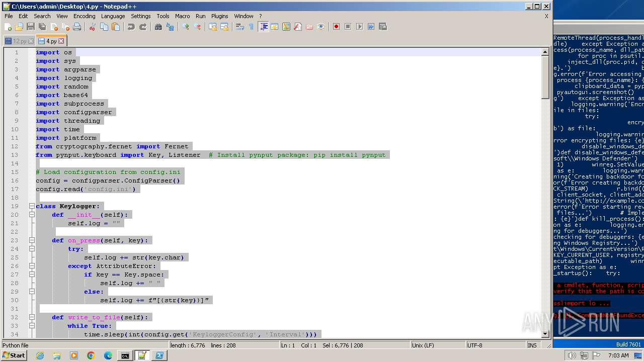Click the vertical scrollbar thumb
The image size is (644, 362).
tap(545, 77)
